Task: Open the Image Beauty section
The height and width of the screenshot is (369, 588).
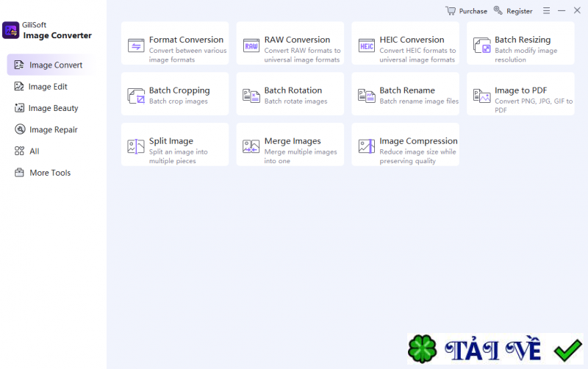Action: [53, 108]
